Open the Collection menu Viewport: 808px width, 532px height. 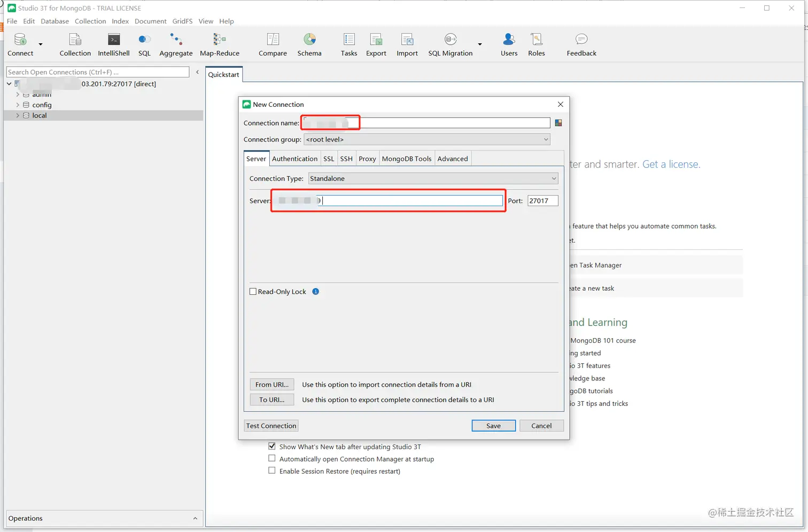[90, 21]
